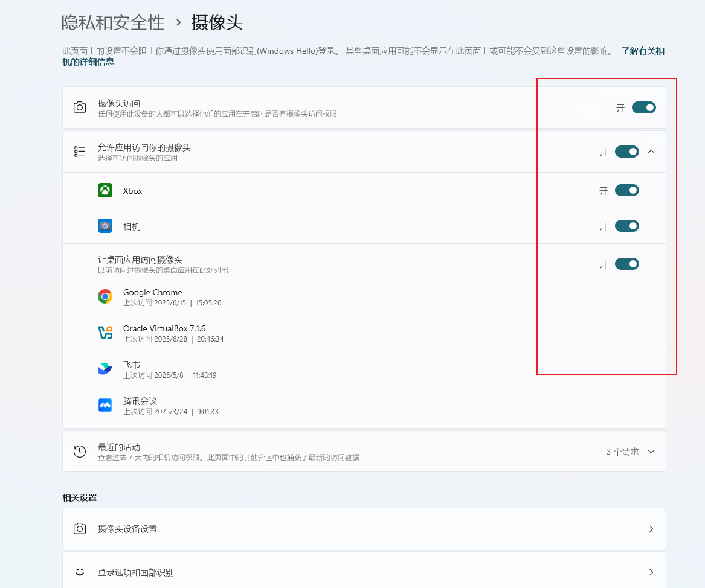Collapse the 允许应用访问你的摄像头 section chevron
705x588 pixels.
[651, 152]
